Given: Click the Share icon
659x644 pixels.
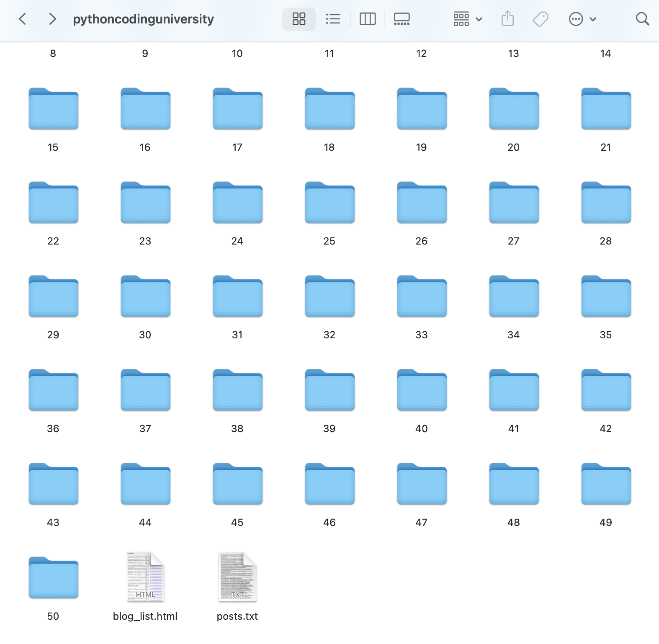Looking at the screenshot, I should 507,19.
